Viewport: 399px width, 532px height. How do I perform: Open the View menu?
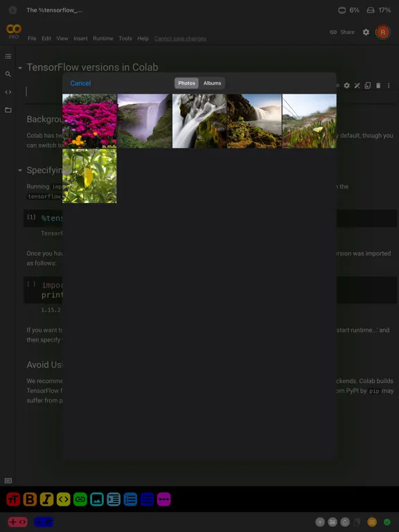tap(62, 38)
